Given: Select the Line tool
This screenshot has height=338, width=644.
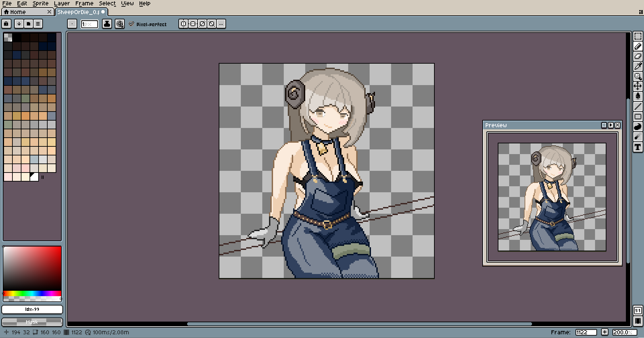Looking at the screenshot, I should click(x=638, y=107).
